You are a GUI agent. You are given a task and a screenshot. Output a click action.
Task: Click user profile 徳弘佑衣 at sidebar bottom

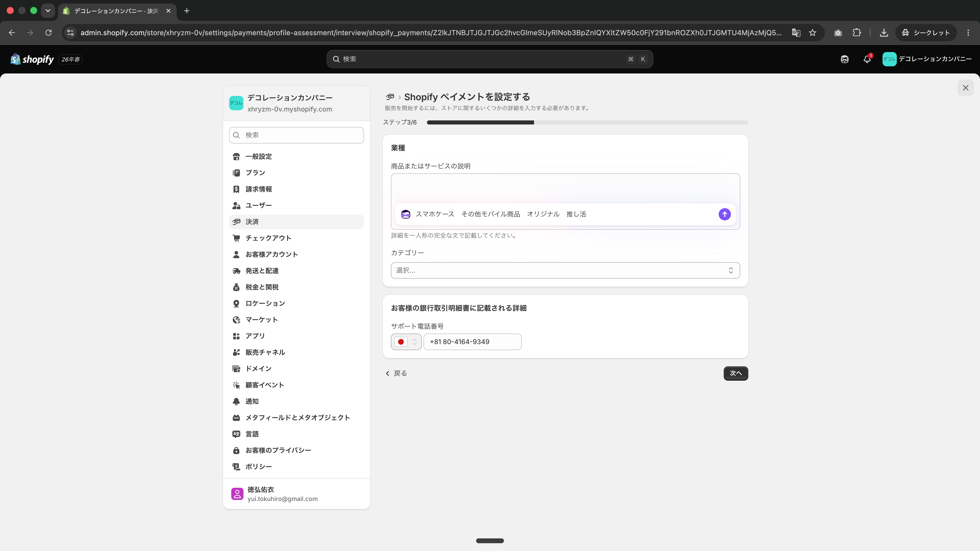296,494
